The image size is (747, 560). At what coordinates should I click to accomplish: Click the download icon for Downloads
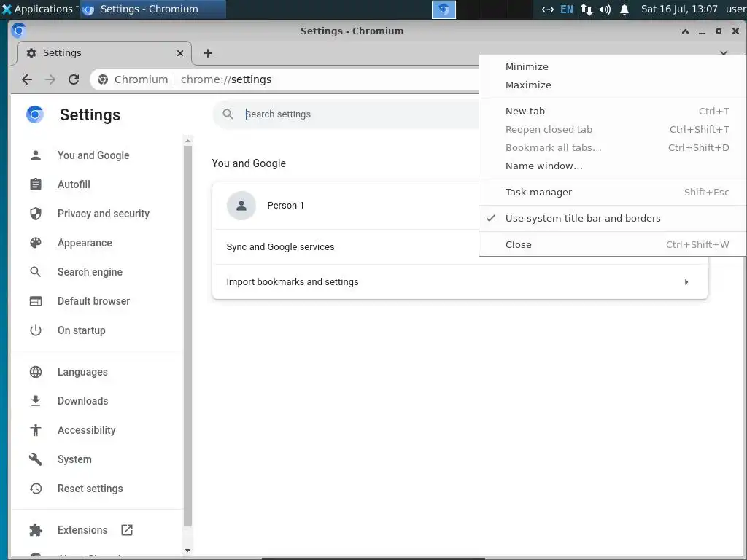[x=36, y=401]
